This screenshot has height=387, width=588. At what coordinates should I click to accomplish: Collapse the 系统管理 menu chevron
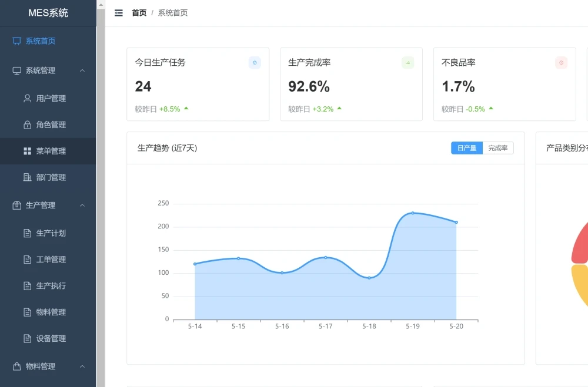[82, 70]
